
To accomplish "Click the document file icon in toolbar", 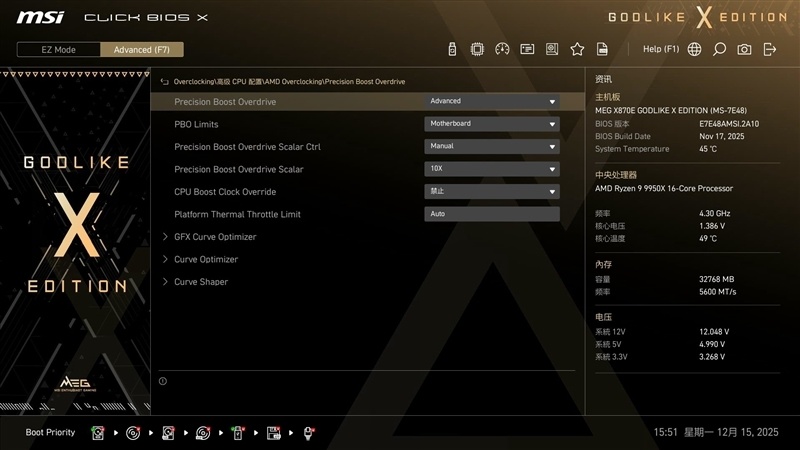I will [x=602, y=49].
